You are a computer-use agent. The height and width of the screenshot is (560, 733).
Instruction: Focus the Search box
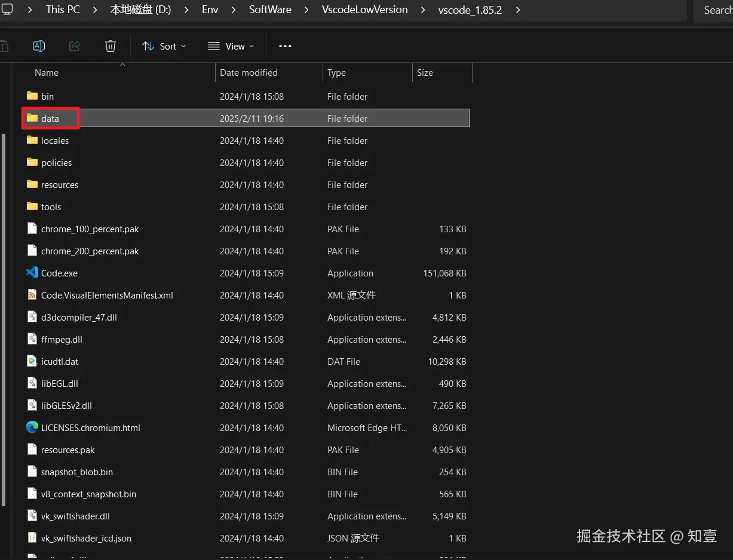713,10
